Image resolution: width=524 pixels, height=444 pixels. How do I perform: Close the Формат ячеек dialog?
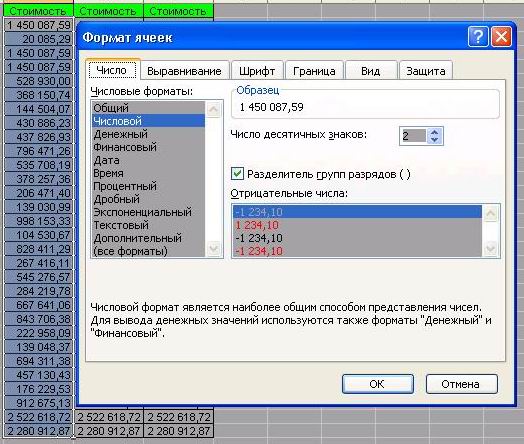point(501,36)
